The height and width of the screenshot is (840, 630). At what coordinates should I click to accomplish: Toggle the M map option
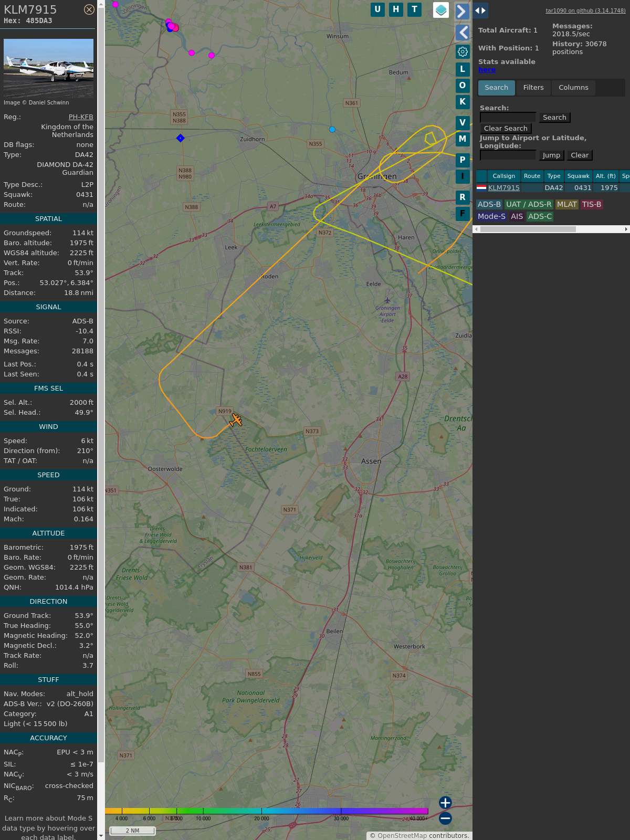click(x=463, y=139)
